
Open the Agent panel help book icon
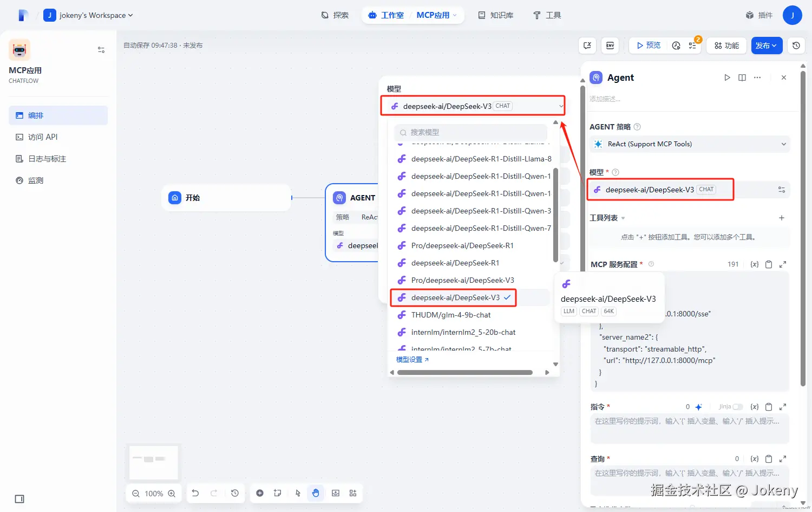click(742, 77)
